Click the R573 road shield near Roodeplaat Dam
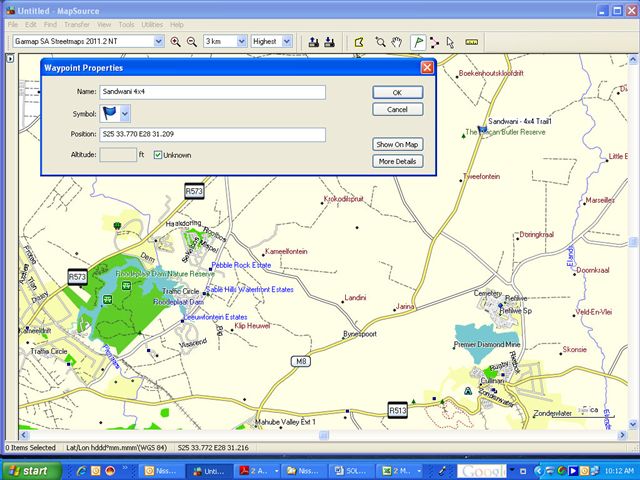640x480 pixels. click(78, 277)
